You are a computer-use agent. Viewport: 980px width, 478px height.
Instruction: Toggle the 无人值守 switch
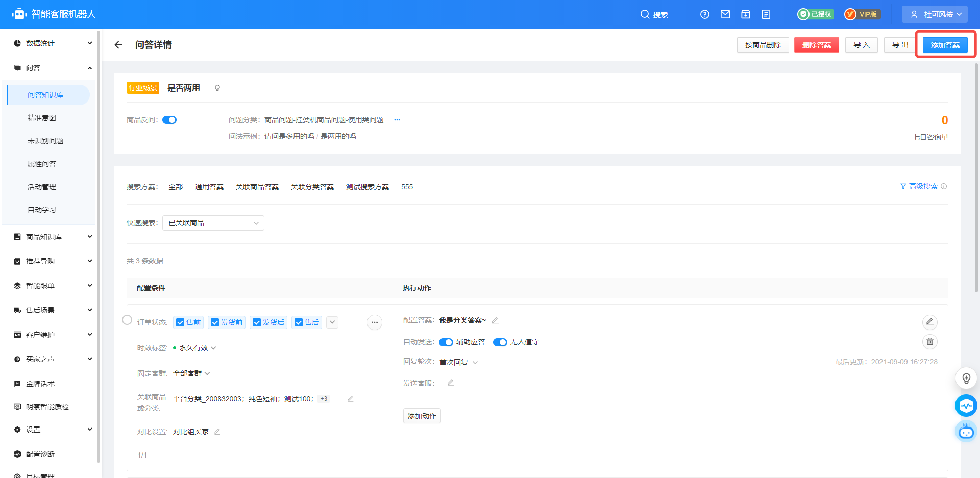click(500, 342)
